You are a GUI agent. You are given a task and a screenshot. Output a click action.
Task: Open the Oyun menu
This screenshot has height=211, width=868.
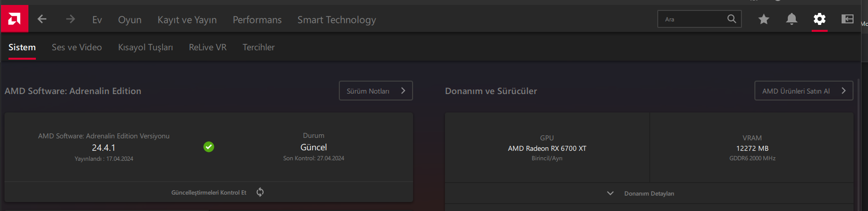pos(130,20)
